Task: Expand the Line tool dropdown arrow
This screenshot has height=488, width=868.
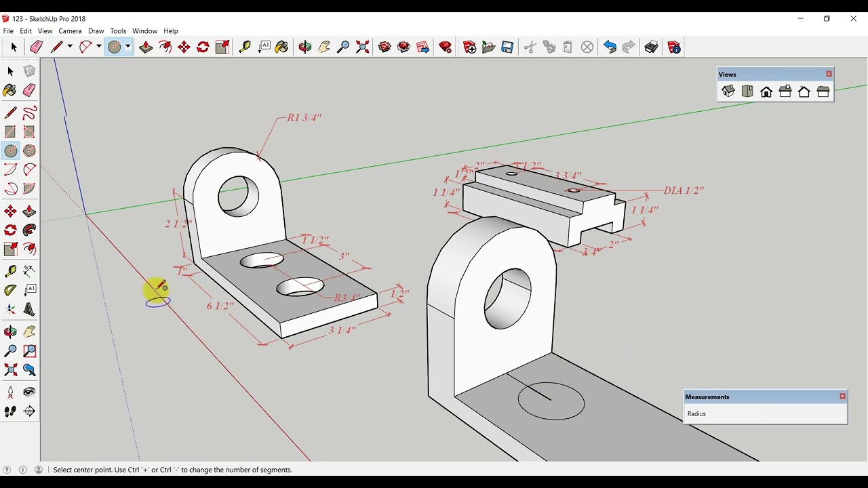Action: click(69, 47)
